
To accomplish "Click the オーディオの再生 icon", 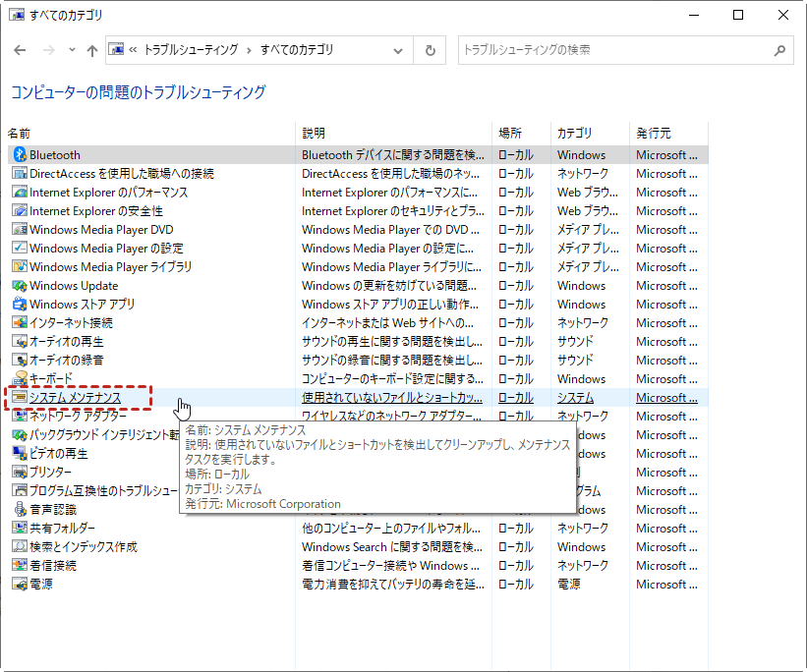I will [x=20, y=341].
